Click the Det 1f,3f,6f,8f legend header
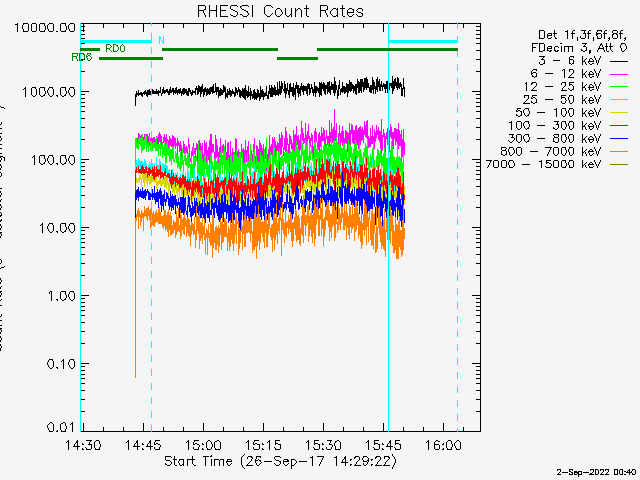Image resolution: width=640 pixels, height=480 pixels. (x=582, y=35)
